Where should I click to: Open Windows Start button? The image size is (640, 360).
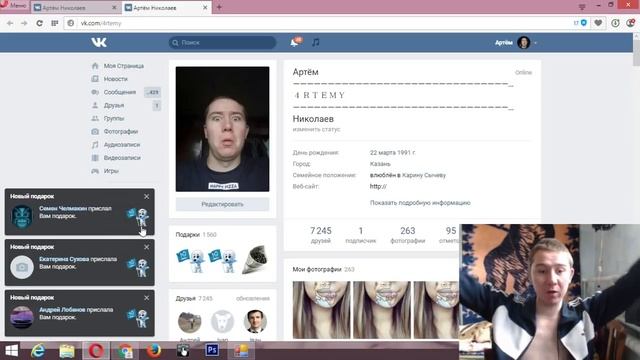11,351
